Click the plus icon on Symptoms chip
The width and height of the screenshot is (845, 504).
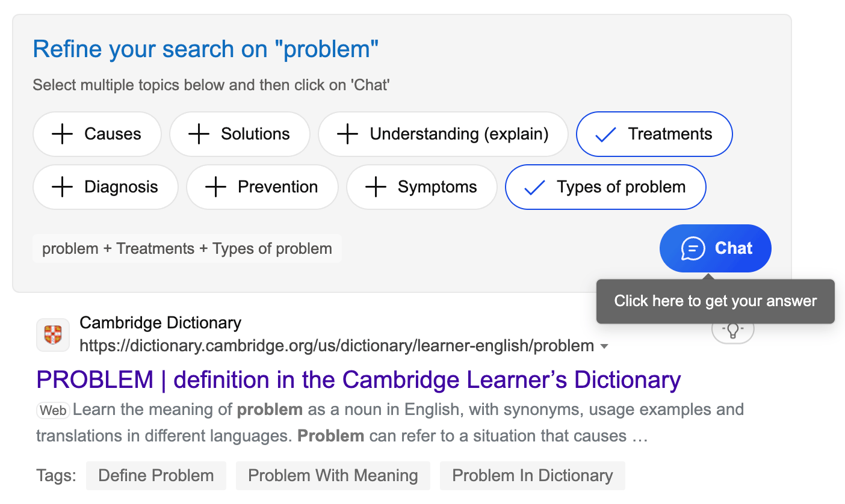pyautogui.click(x=376, y=187)
